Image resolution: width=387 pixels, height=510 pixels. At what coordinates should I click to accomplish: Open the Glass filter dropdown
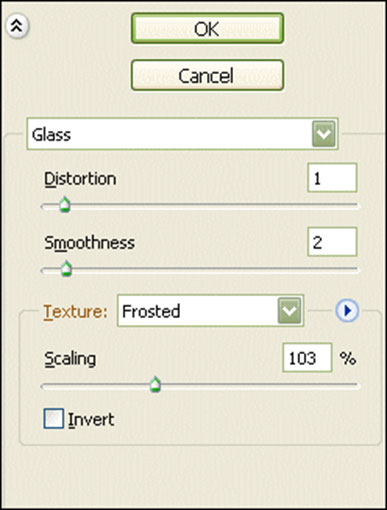[x=182, y=134]
